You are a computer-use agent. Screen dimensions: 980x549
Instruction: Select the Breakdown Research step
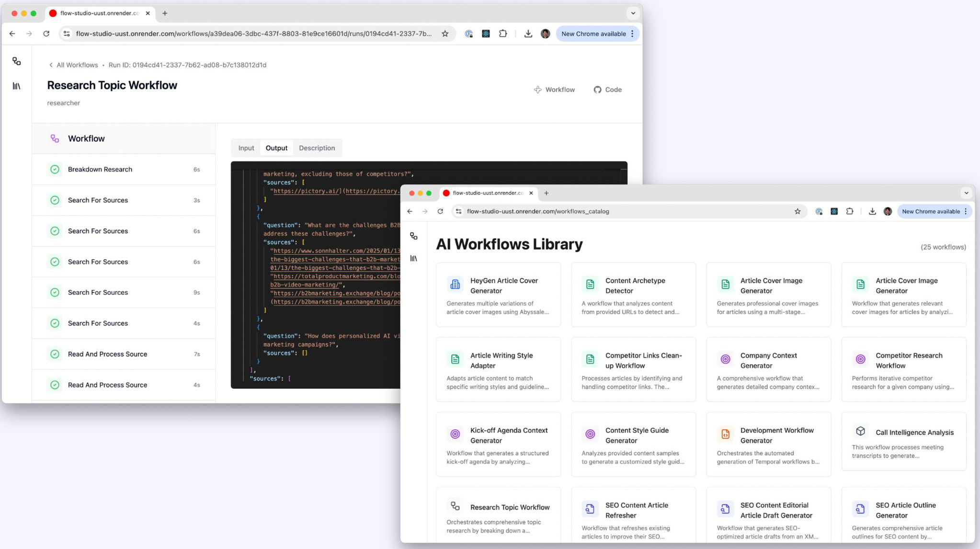[x=124, y=170]
